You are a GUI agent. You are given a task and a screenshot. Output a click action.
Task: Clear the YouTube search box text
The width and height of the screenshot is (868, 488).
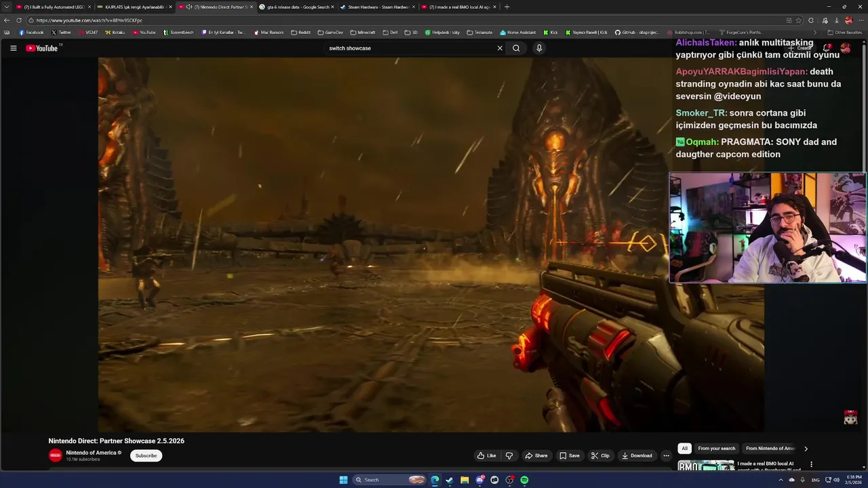click(500, 48)
